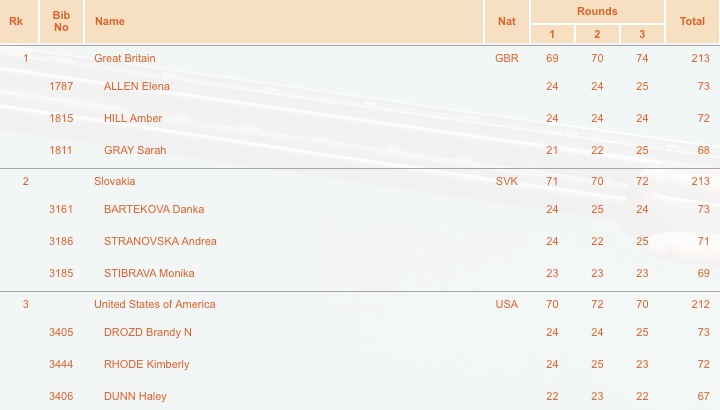
Task: Click DROZD Brandy N name
Action: pos(148,332)
